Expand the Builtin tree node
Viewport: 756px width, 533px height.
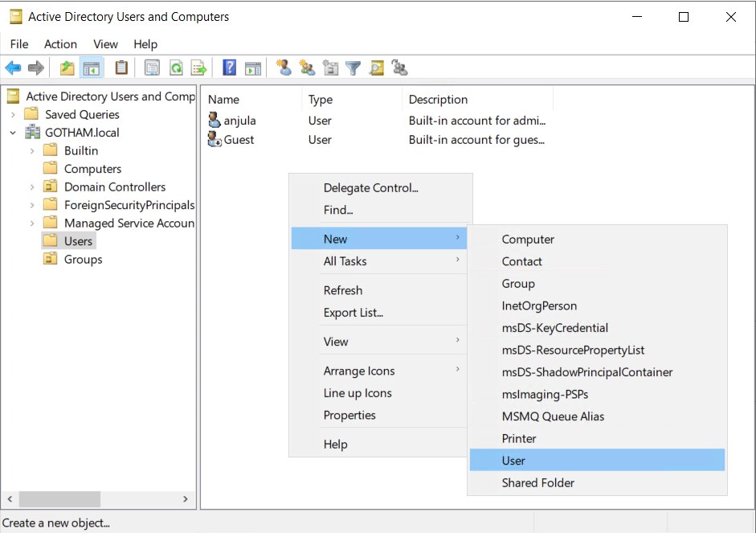click(x=32, y=150)
